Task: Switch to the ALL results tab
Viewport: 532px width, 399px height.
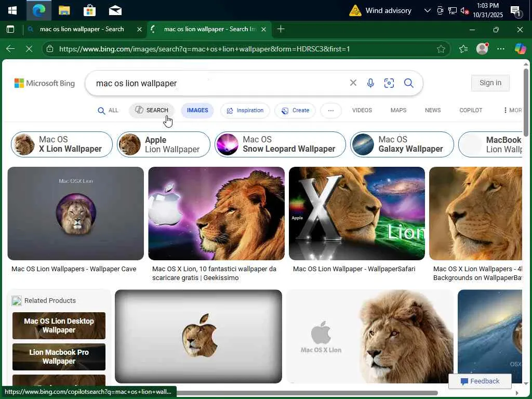Action: click(108, 111)
